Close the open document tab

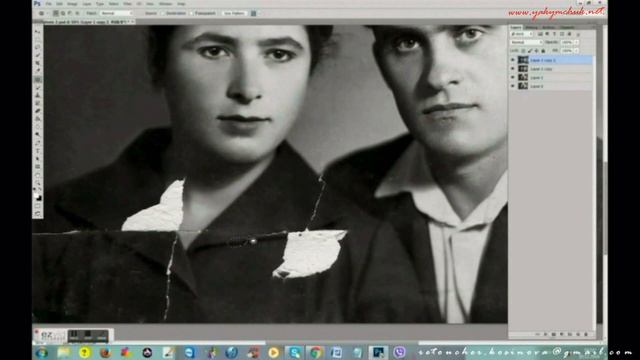click(x=133, y=22)
